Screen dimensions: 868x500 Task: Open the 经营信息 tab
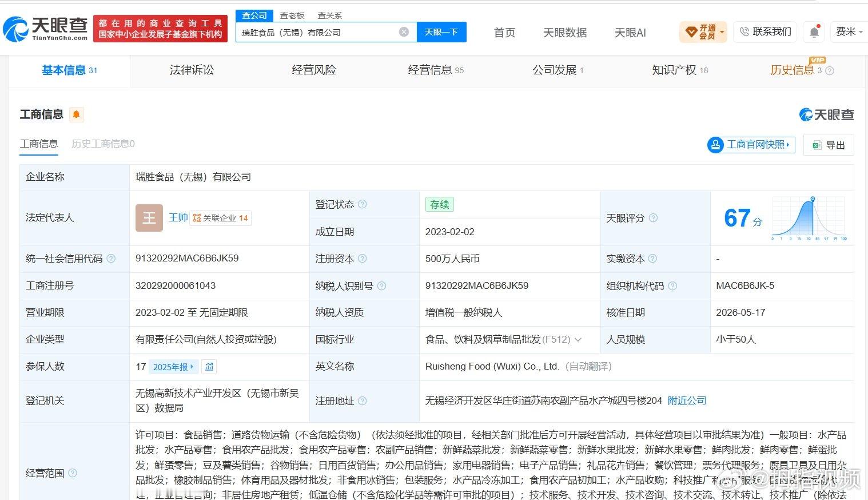click(436, 70)
